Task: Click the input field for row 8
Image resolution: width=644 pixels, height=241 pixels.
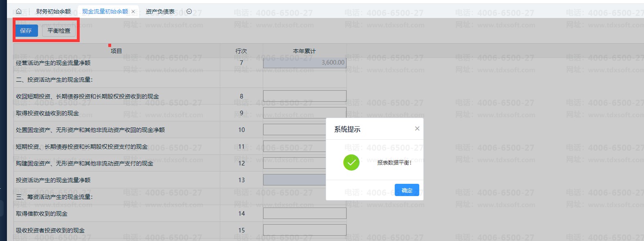Action: pos(304,96)
